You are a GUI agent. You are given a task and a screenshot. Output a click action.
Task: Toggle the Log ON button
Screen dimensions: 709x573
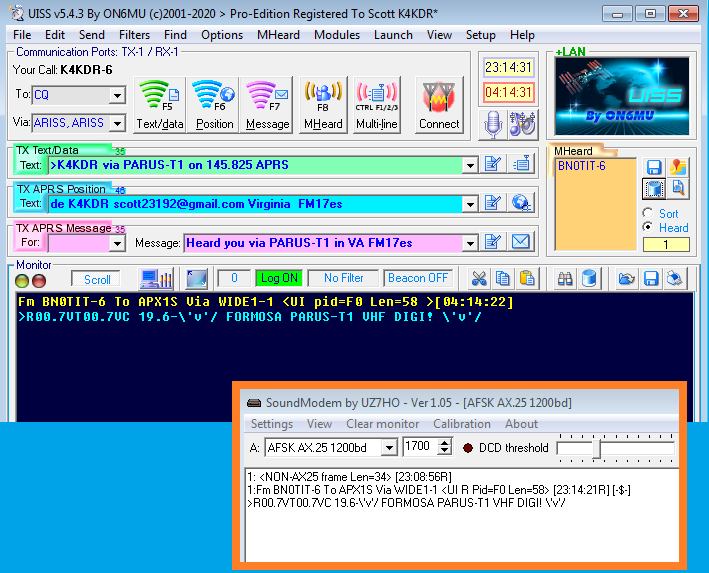click(279, 278)
